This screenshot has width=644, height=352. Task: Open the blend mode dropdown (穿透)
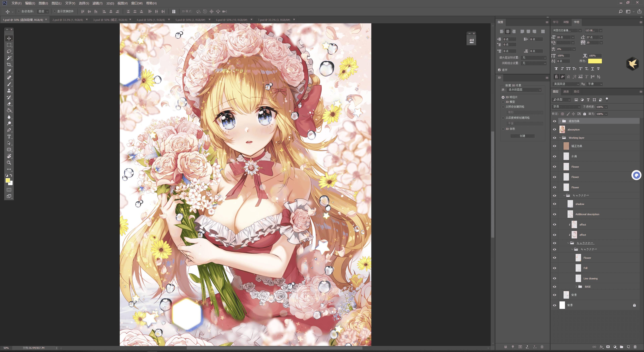[x=566, y=107]
